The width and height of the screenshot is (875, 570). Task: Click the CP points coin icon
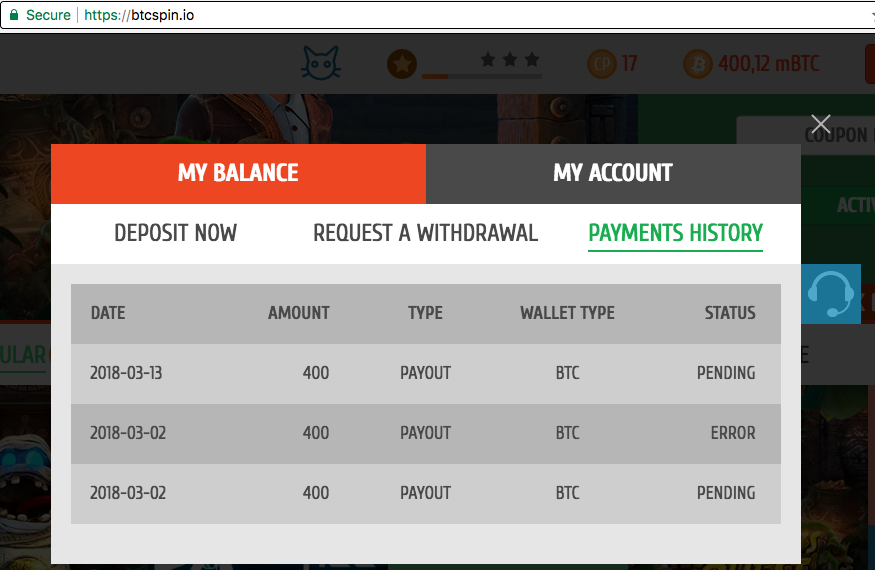click(602, 64)
